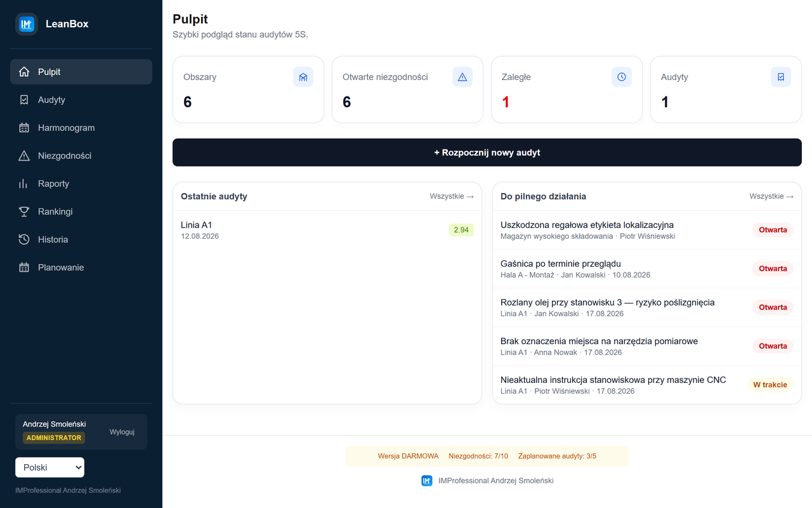Click IMProfessional Andrzej Smoleński footer text under language selector

point(68,490)
